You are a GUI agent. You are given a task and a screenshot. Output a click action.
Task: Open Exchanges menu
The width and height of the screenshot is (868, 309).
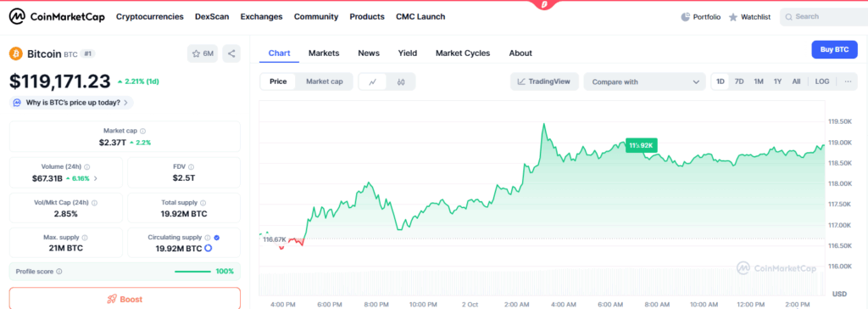[x=261, y=17]
